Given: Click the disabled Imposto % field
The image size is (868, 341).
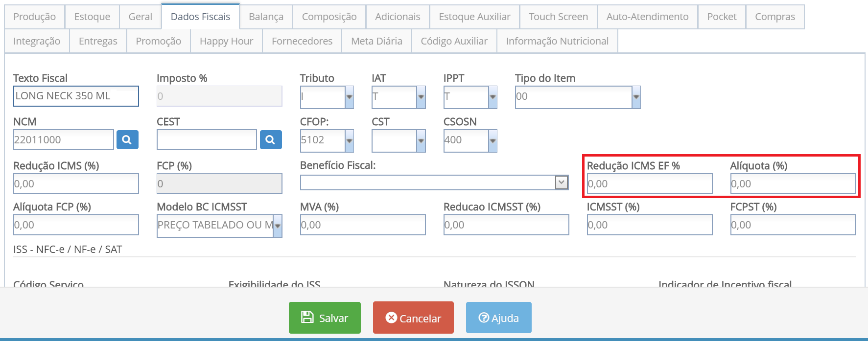Looking at the screenshot, I should [x=219, y=96].
